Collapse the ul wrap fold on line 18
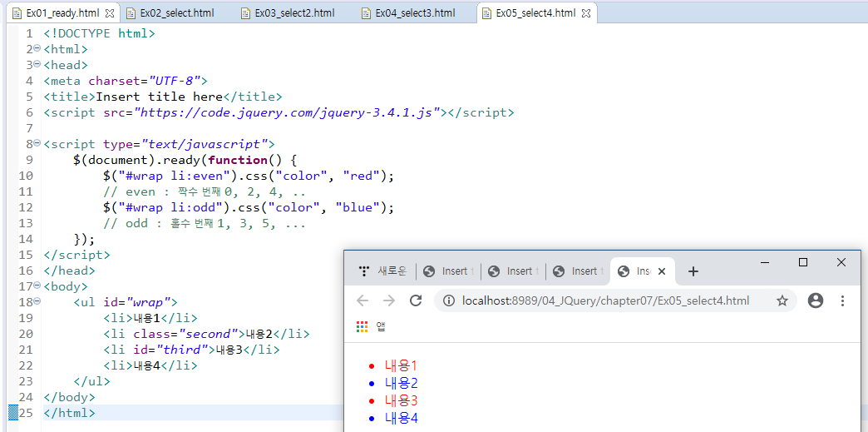868x432 pixels. pyautogui.click(x=37, y=301)
